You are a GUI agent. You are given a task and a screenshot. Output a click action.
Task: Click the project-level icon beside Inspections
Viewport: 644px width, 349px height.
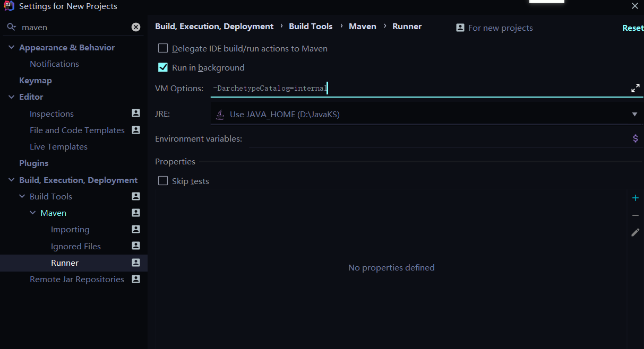[x=136, y=113]
